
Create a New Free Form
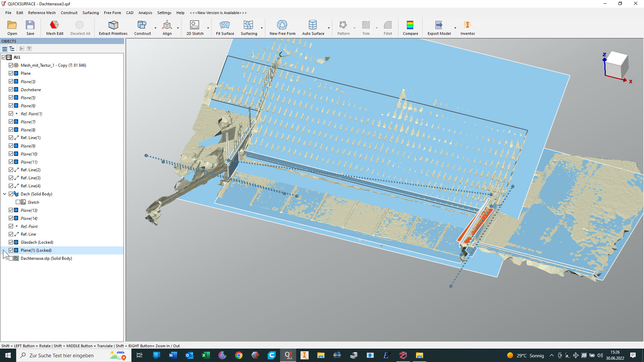tap(282, 27)
